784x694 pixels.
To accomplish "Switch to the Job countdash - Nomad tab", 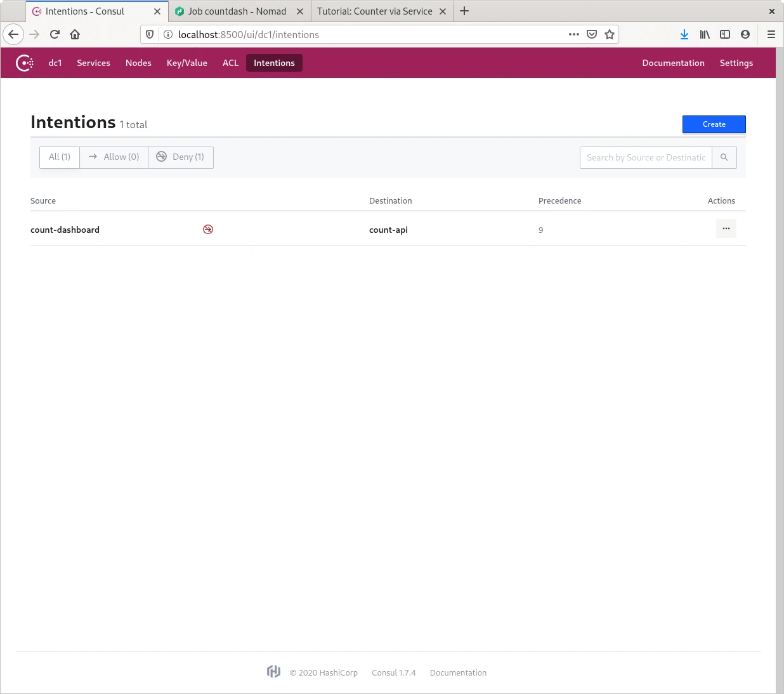I will click(237, 11).
